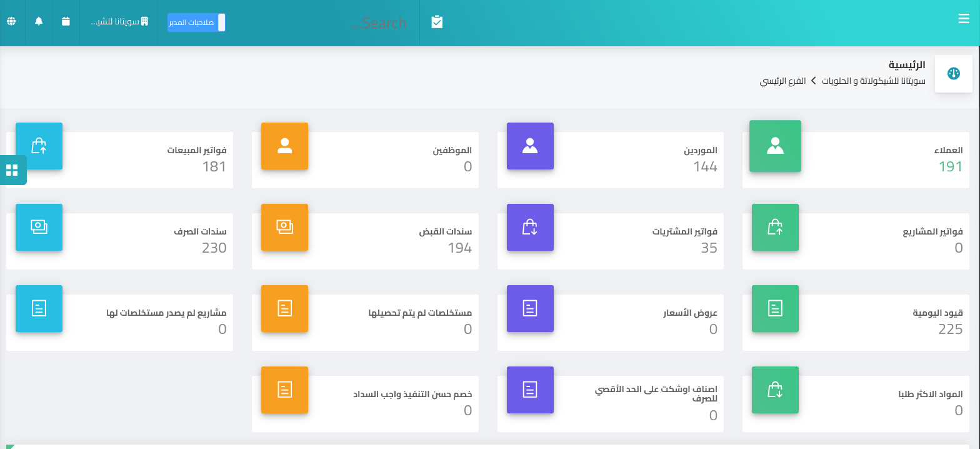This screenshot has height=449, width=980.
Task: Click the clipboard tasks icon
Action: [437, 22]
